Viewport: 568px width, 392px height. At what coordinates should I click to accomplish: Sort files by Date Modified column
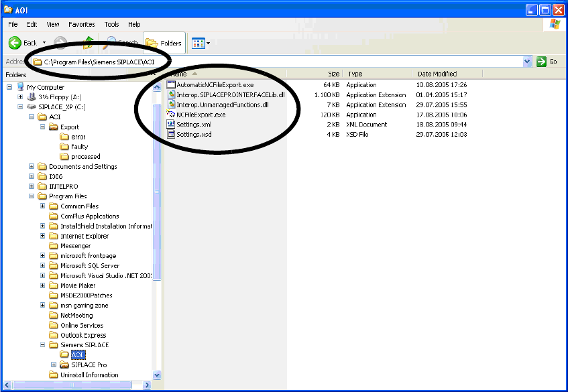(437, 74)
